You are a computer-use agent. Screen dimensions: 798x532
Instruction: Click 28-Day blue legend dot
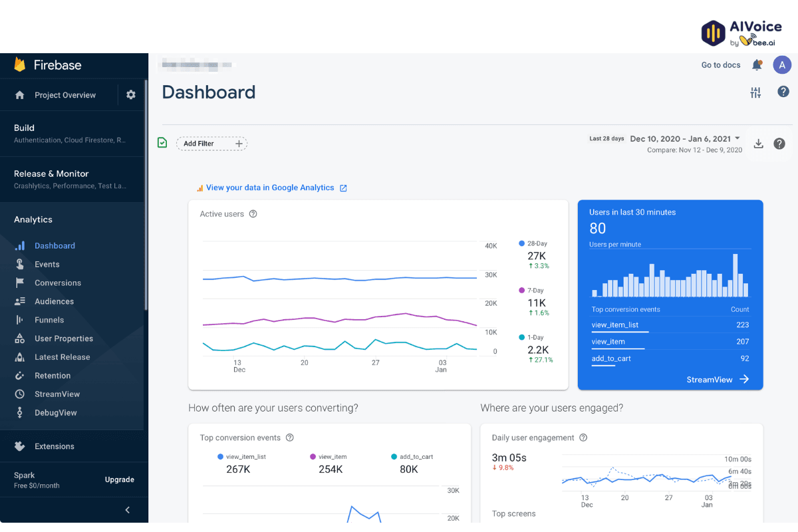point(522,243)
